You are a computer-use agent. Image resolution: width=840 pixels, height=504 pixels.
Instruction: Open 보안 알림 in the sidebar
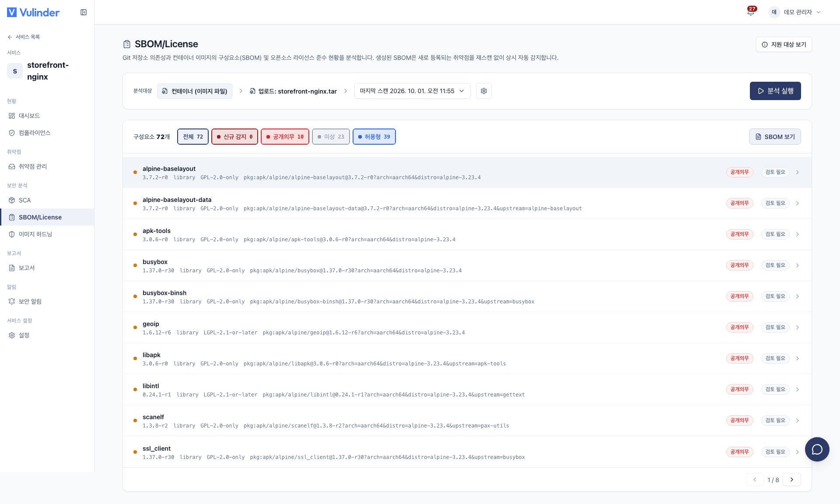[47, 302]
